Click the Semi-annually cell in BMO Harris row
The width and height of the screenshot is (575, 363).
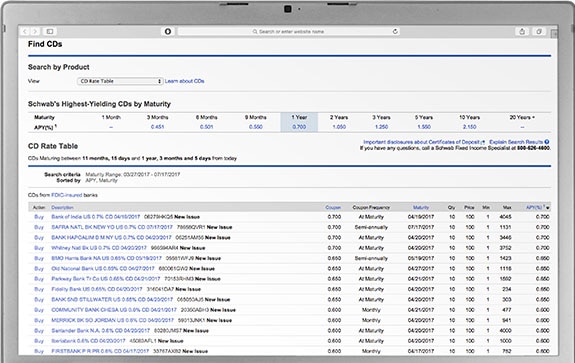[371, 258]
